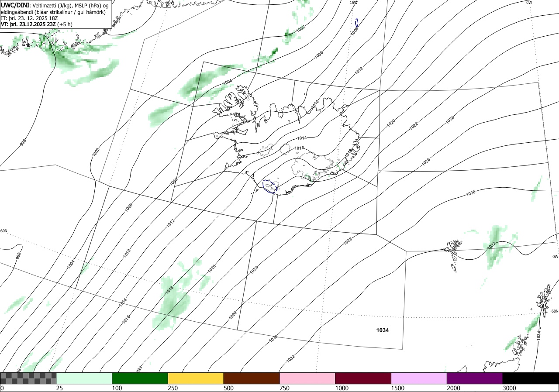Click the yellow 250–500 legend swatch
The width and height of the screenshot is (559, 392).
[196, 378]
